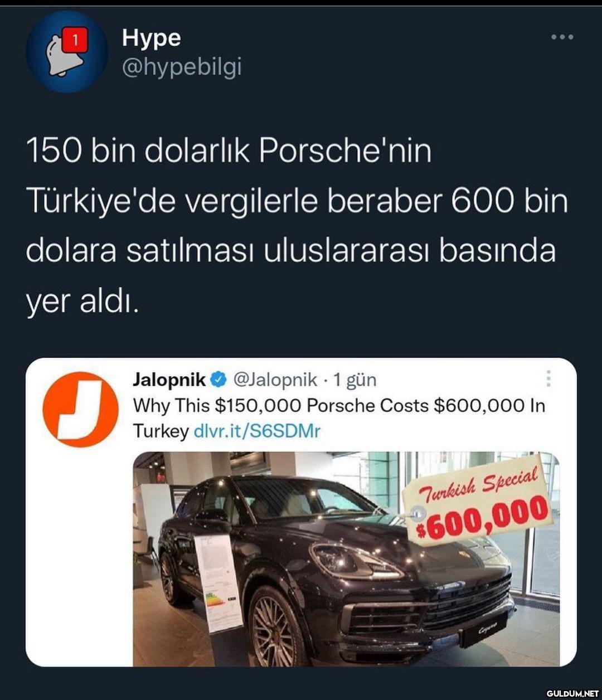This screenshot has width=602, height=700.
Task: Open the quoted Jalopnik tweet card
Action: pos(301,512)
